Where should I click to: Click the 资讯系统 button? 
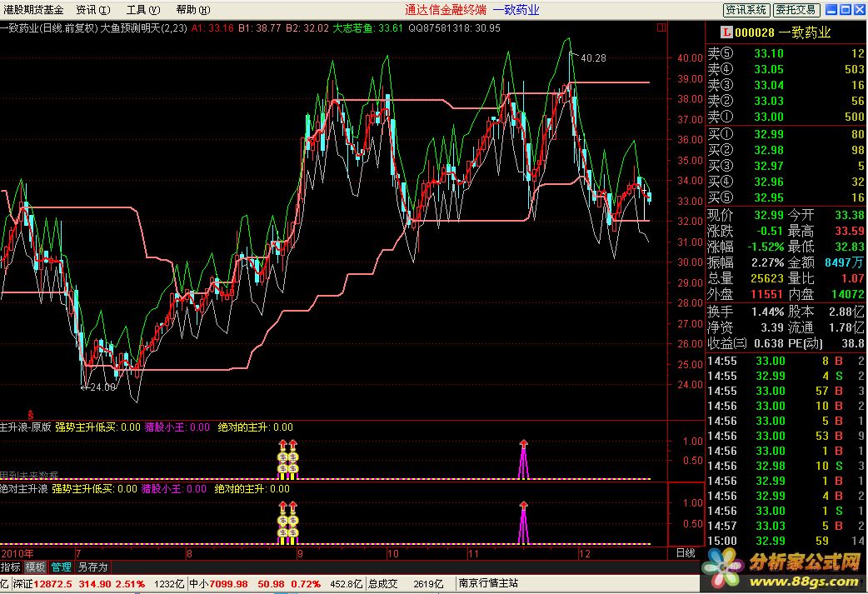(x=746, y=9)
